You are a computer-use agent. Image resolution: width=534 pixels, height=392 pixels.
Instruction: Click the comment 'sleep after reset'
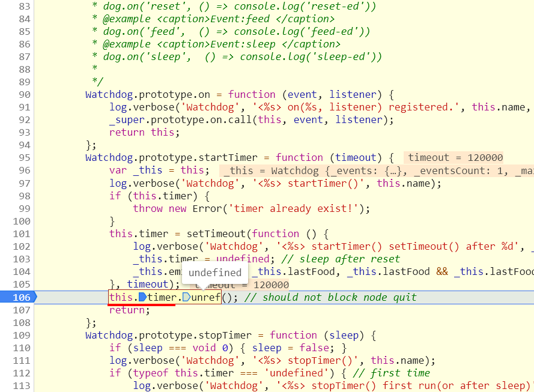coord(341,259)
